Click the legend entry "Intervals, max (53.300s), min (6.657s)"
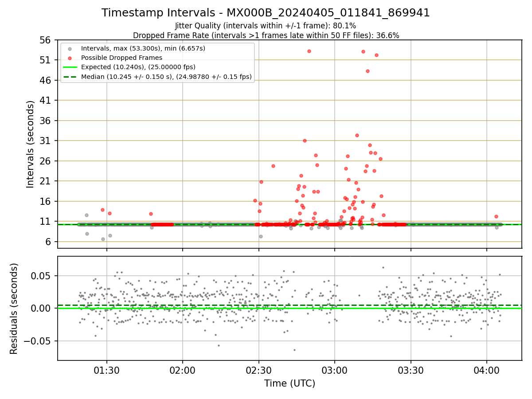This screenshot has width=532, height=399. (143, 48)
